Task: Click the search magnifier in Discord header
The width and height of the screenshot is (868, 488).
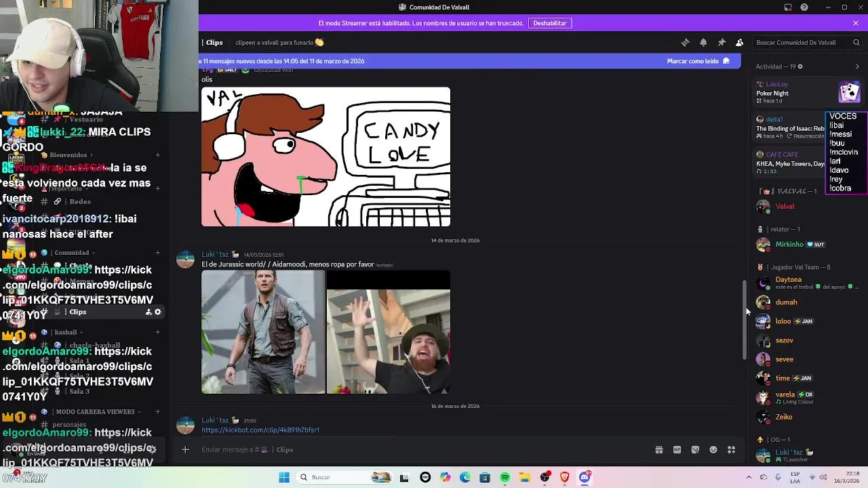Action: tap(856, 42)
